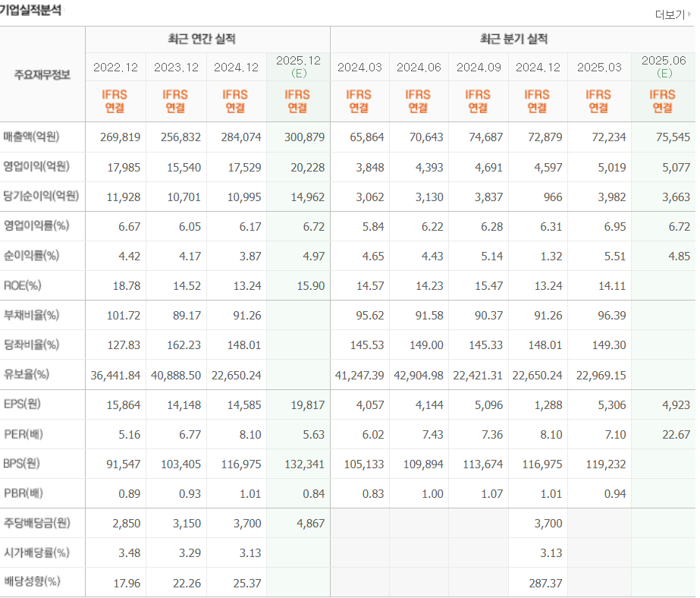Click the 2023.12 column header
700x598 pixels.
click(177, 68)
